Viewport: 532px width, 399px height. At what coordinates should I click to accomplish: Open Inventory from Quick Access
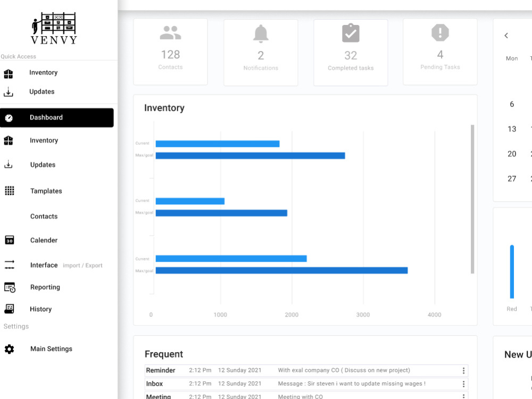click(x=44, y=72)
